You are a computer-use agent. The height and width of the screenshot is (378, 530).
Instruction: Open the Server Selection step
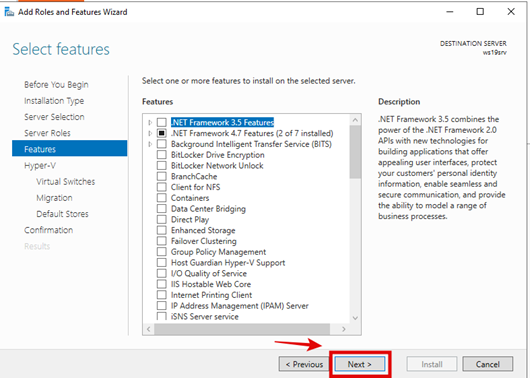click(x=54, y=117)
